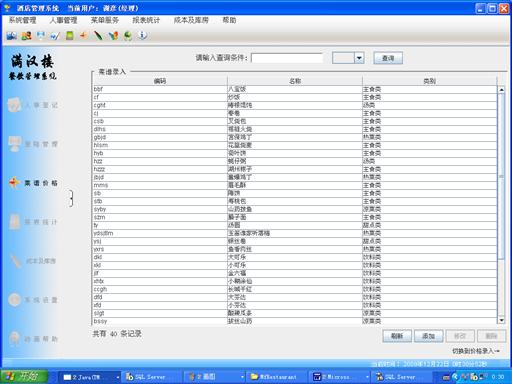The height and width of the screenshot is (384, 512).
Task: Focus the query condition text field
Action: pos(287,58)
